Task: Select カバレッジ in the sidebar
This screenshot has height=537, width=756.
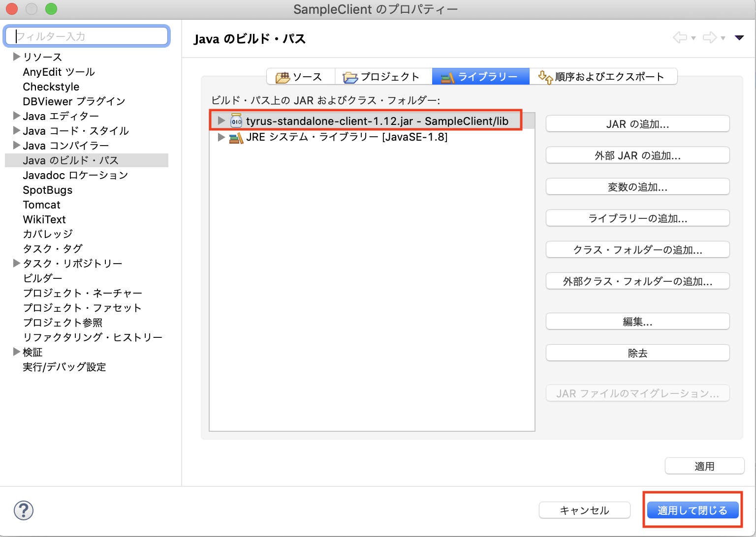Action: [x=48, y=234]
